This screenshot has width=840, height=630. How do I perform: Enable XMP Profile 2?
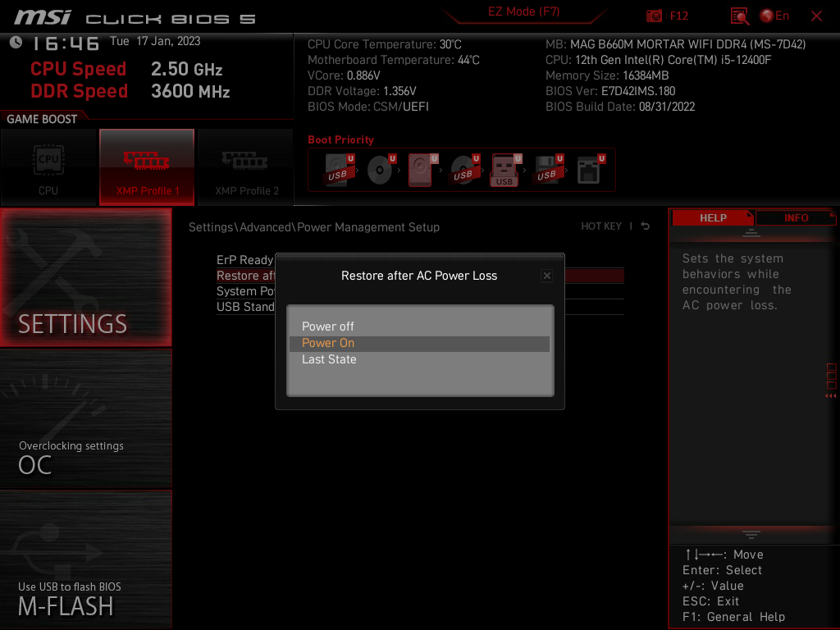(246, 167)
